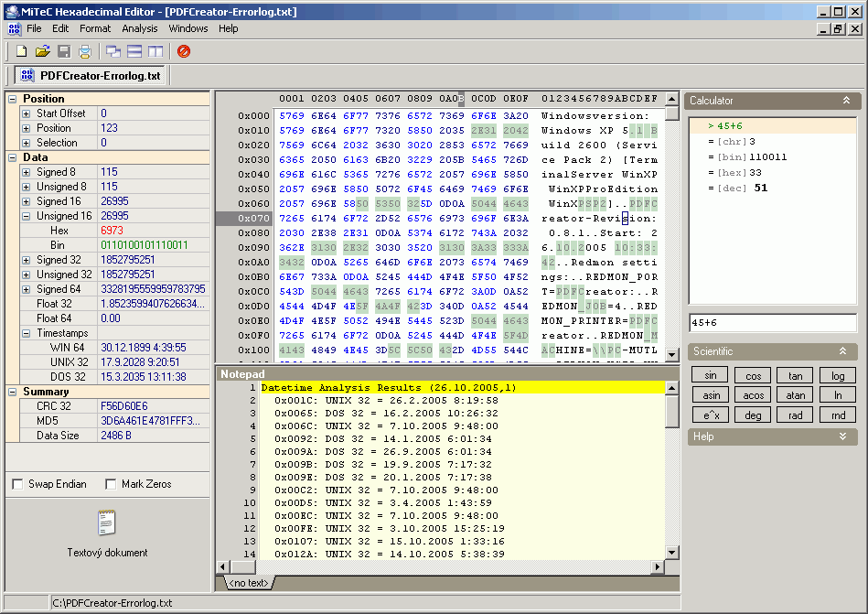Expand the Signed 64 row

click(26, 289)
